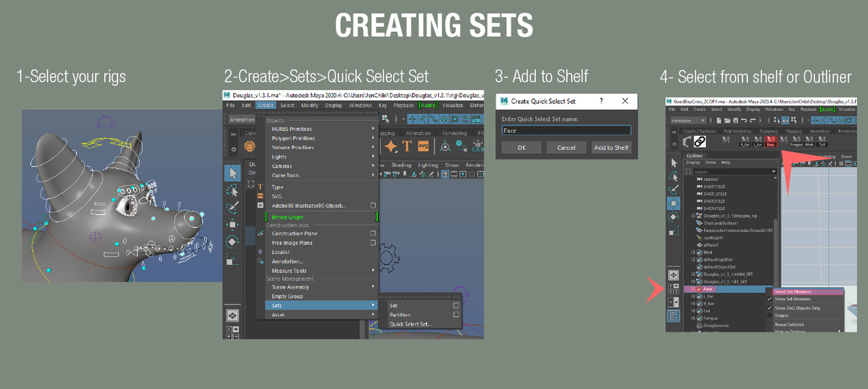Switch to the Poly Modeling shelf tab
The width and height of the screenshot is (868, 389).
pos(737,131)
